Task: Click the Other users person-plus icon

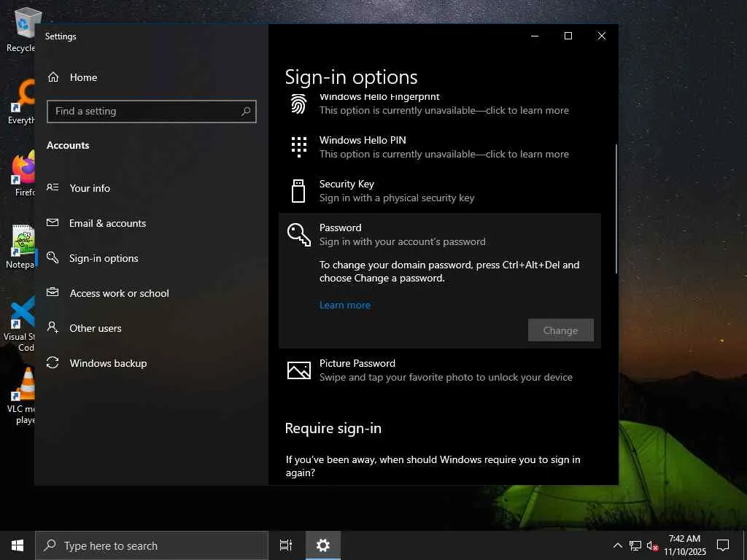Action: click(x=53, y=327)
